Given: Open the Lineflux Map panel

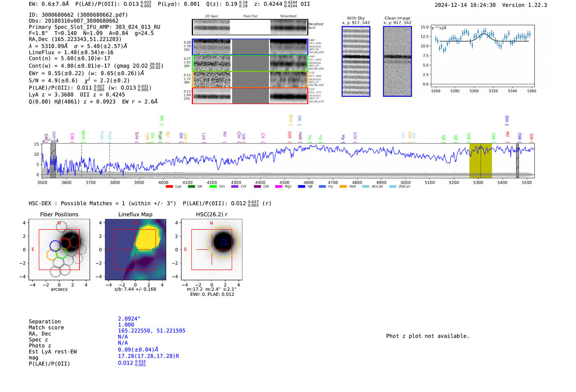Looking at the screenshot, I should pyautogui.click(x=135, y=250).
